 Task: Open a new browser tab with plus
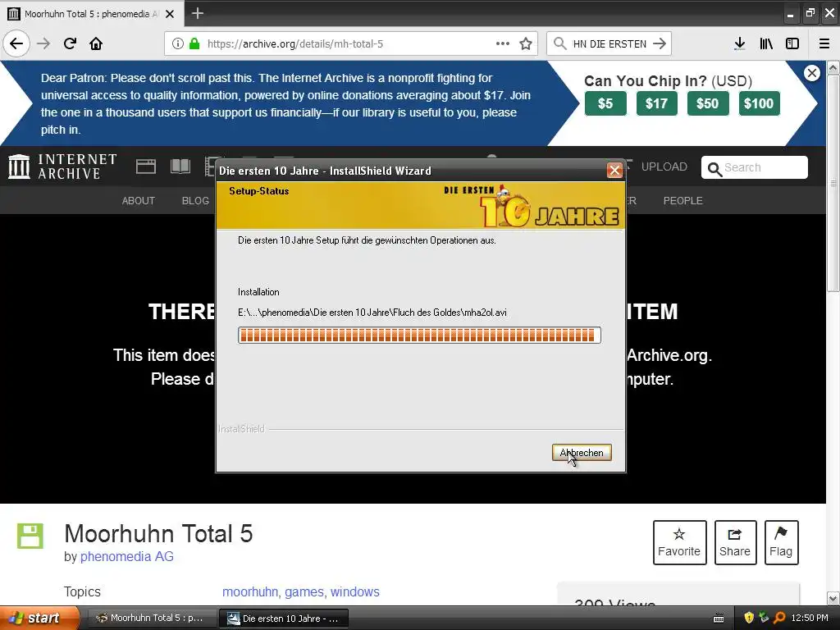click(x=197, y=13)
